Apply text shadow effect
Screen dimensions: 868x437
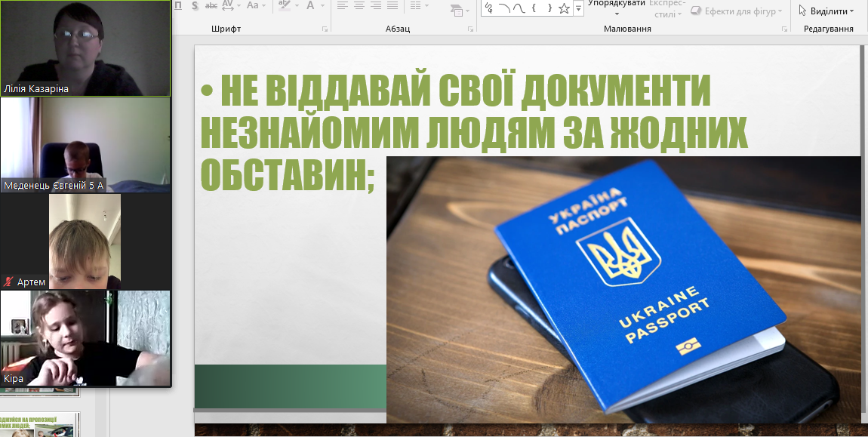click(x=195, y=5)
